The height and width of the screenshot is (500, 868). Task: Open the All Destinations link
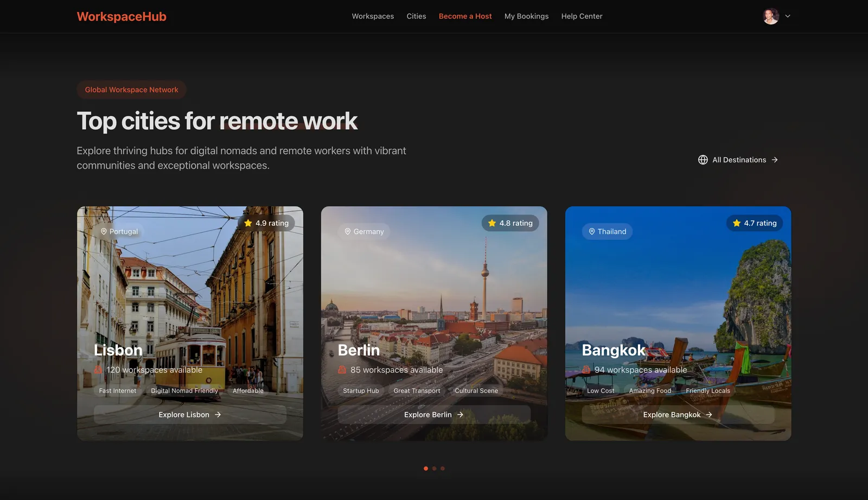[x=738, y=160]
